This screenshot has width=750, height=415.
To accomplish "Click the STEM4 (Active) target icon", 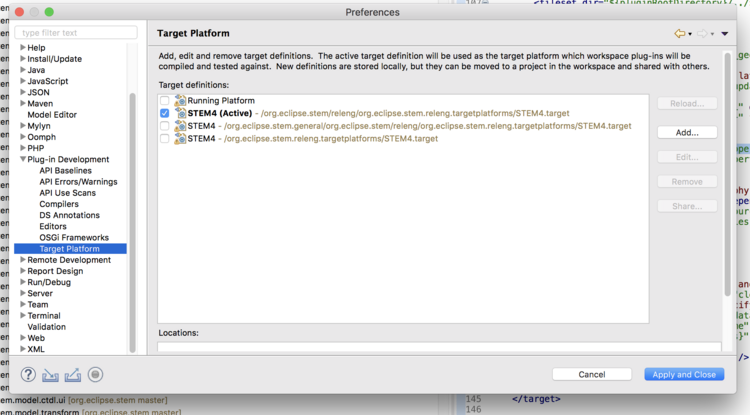I will (180, 114).
